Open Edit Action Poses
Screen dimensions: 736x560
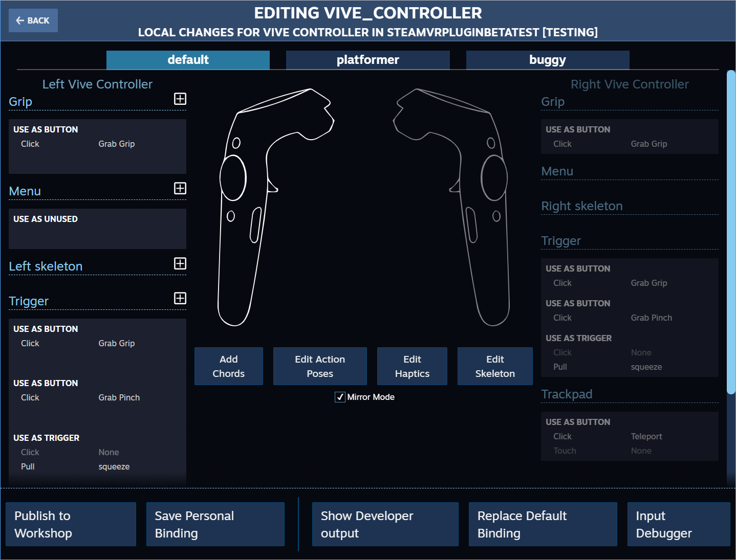pos(320,366)
